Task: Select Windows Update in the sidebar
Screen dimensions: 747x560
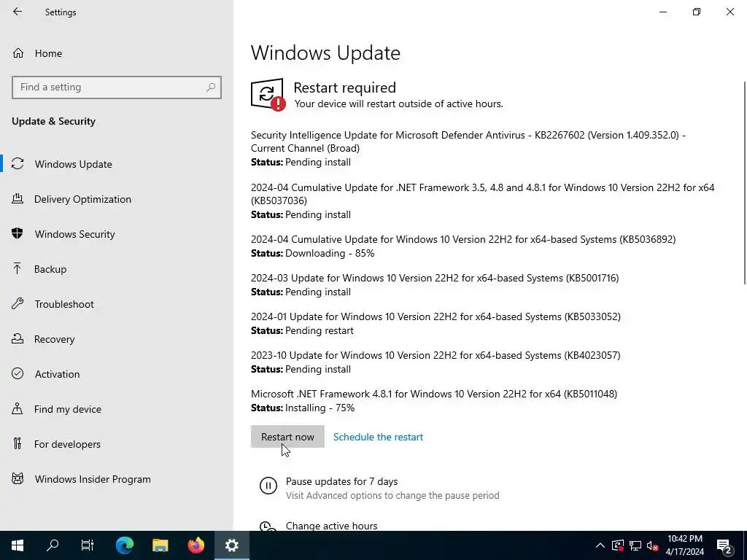Action: (117, 164)
